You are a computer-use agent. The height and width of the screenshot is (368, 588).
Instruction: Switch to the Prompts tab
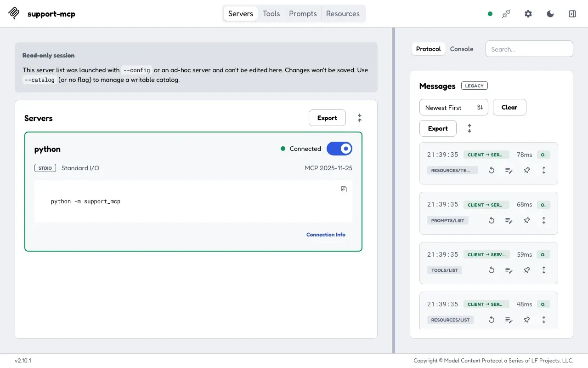[x=303, y=13]
